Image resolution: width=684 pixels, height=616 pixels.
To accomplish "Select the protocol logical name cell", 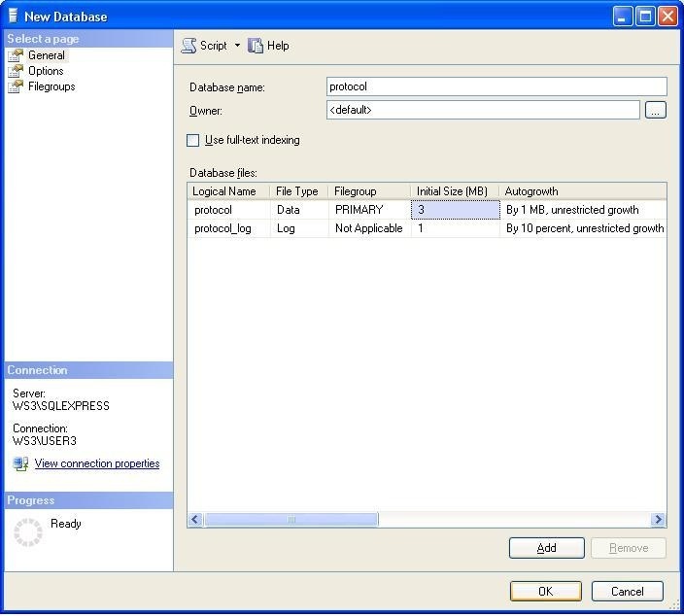I will coord(228,210).
